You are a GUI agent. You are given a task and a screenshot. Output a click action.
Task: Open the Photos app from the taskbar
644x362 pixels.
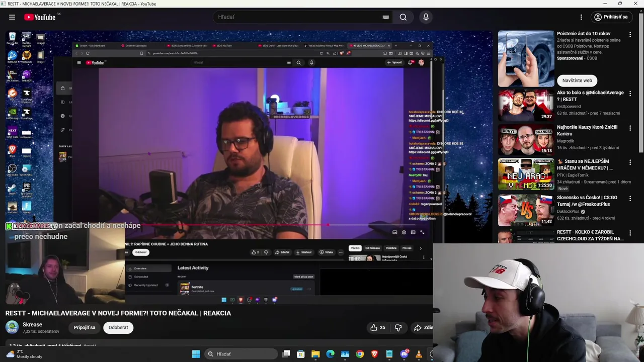pyautogui.click(x=345, y=354)
